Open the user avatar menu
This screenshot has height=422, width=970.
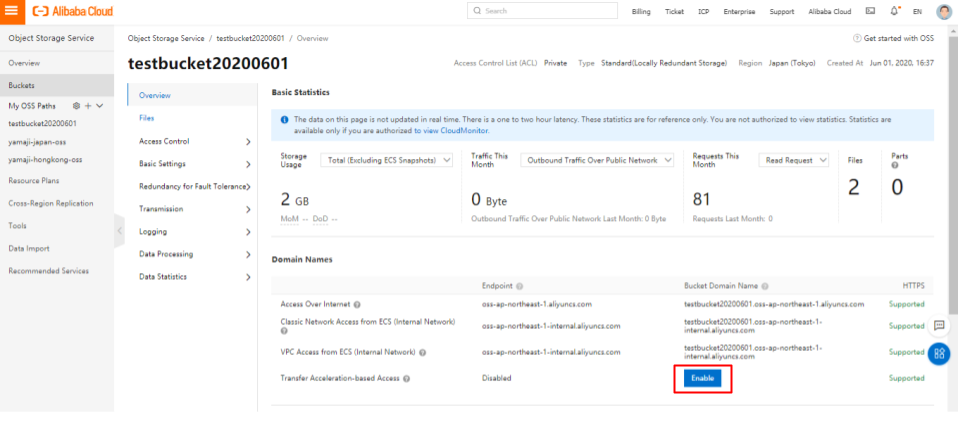pos(944,11)
